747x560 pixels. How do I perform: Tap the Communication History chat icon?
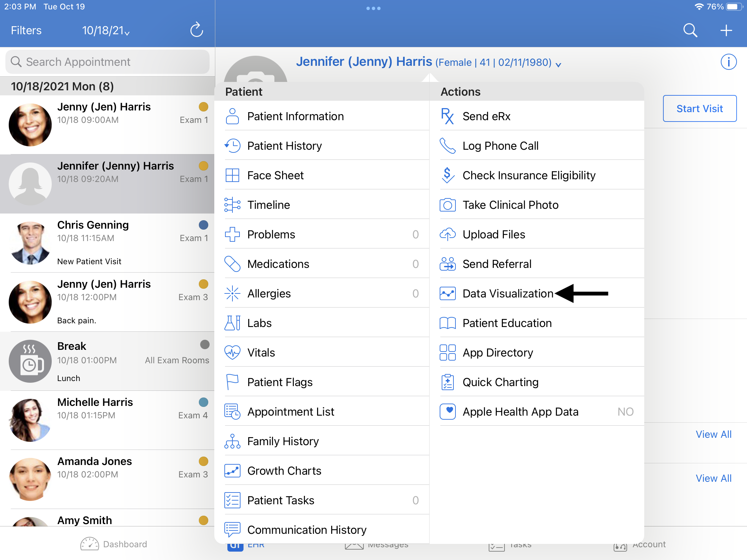point(232,530)
